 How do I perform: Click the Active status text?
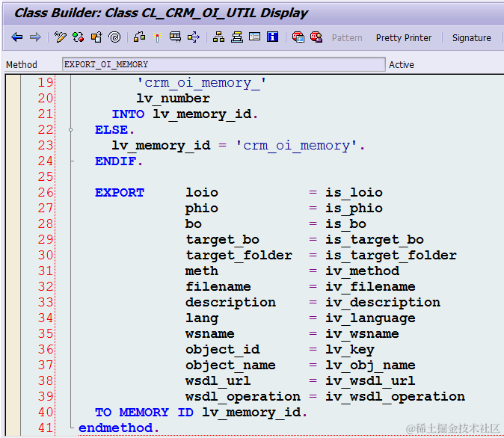click(x=401, y=65)
